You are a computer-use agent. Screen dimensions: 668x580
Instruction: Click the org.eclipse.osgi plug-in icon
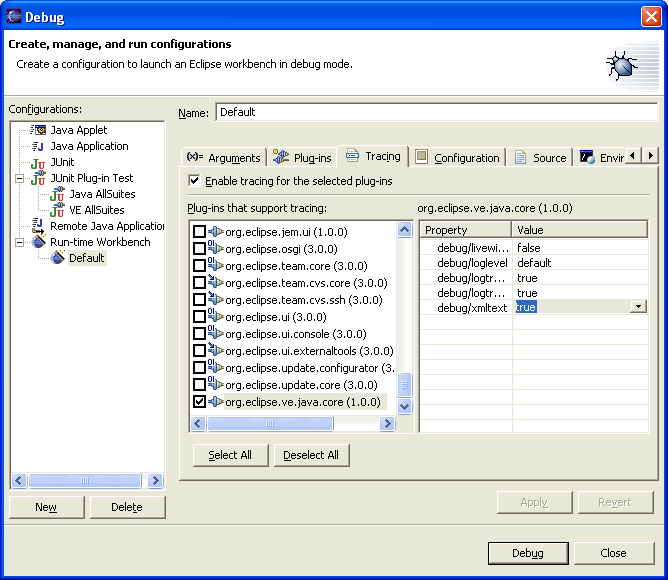215,248
